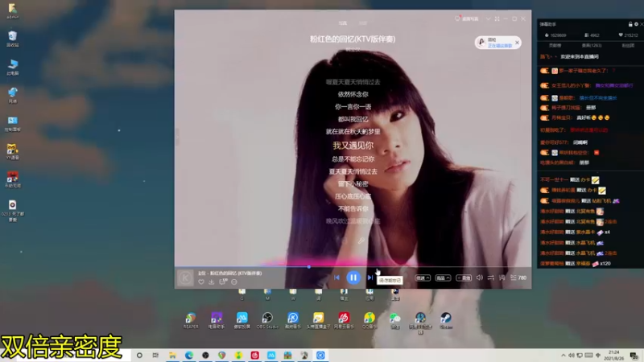Viewport: 644px width, 362px height.
Task: Show hidden system tray icons
Action: click(563, 356)
